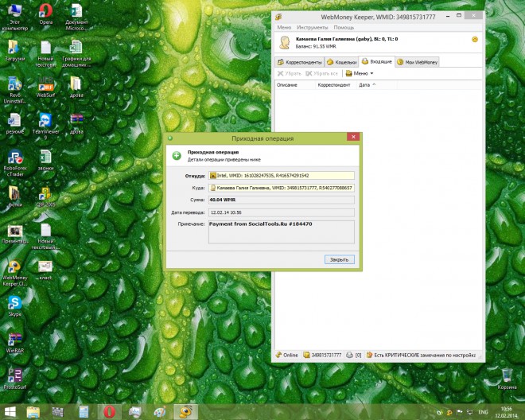This screenshot has height=420, width=525.
Task: Click the WMID 349815731777 status bar entry
Action: click(x=322, y=355)
